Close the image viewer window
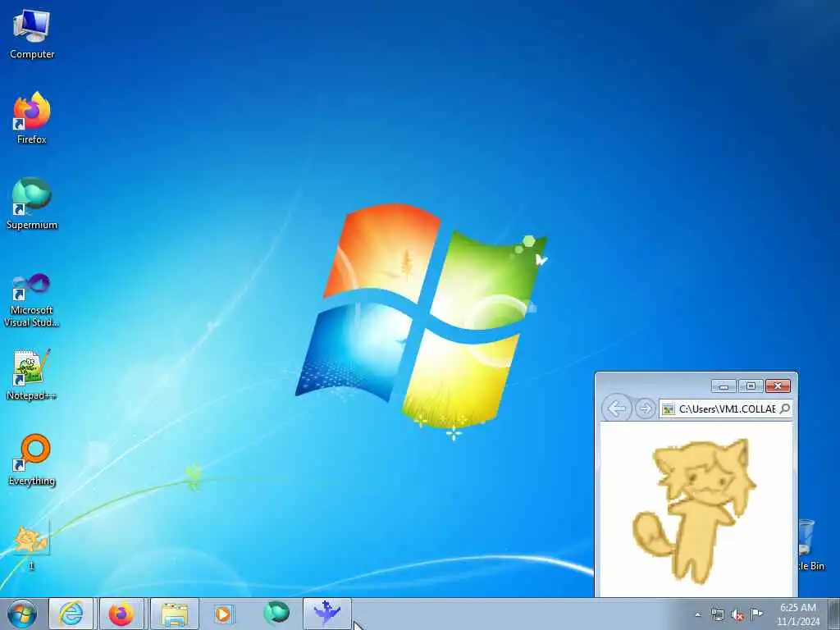The height and width of the screenshot is (630, 840). pyautogui.click(x=778, y=386)
